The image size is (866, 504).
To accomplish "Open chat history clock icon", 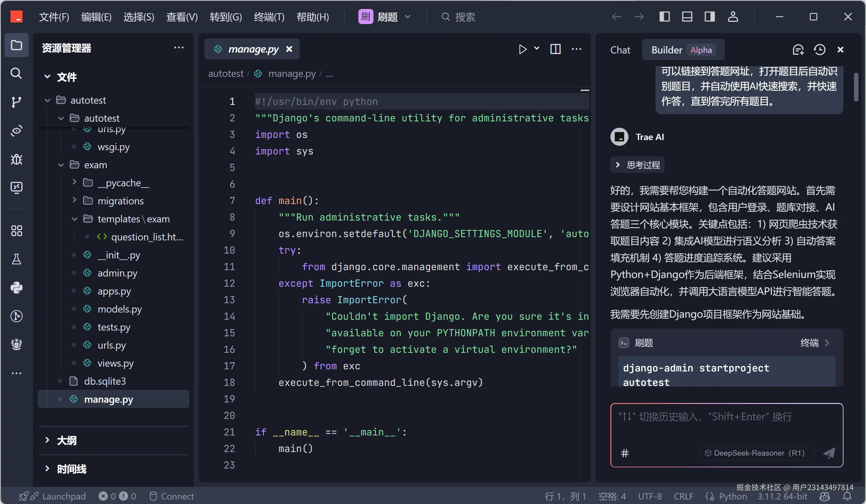I will tap(820, 50).
